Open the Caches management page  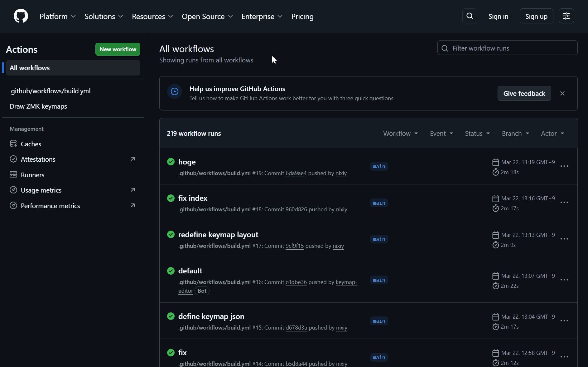click(x=31, y=144)
